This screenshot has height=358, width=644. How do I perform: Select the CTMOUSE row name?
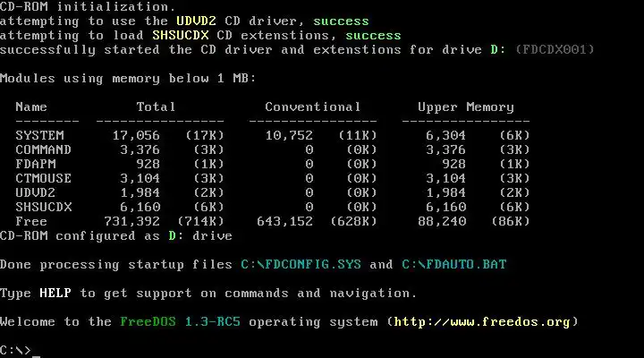pyautogui.click(x=43, y=178)
